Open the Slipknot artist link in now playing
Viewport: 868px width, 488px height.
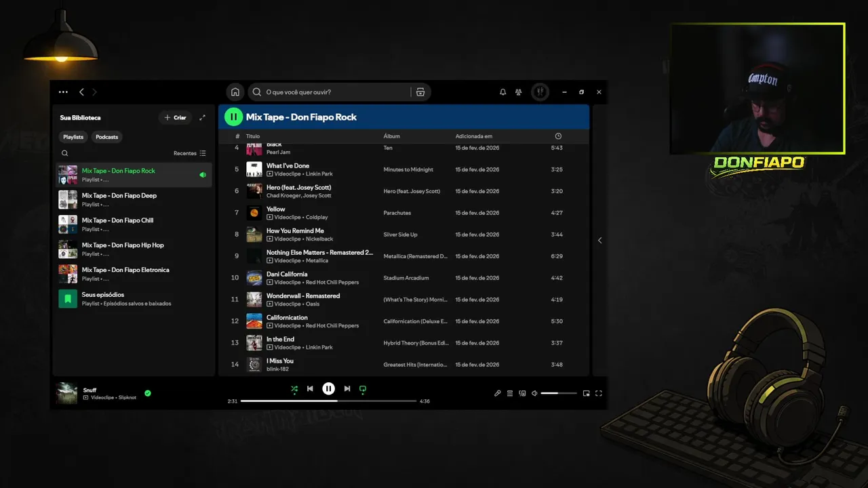click(127, 398)
